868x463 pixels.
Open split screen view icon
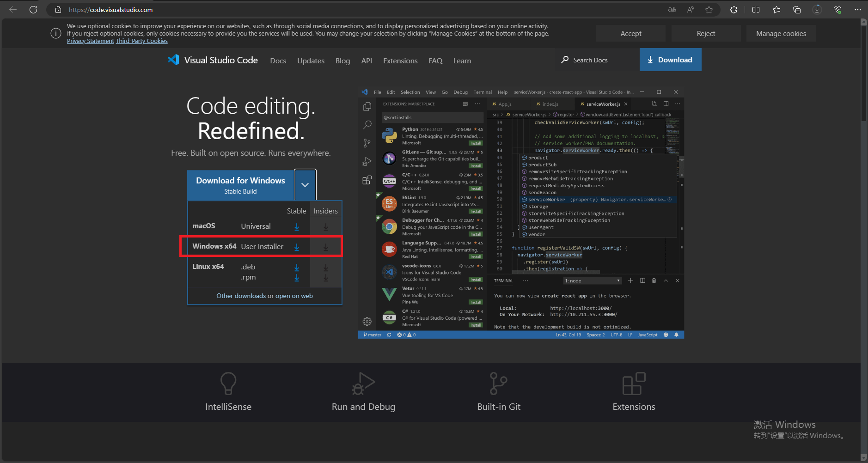pos(756,10)
